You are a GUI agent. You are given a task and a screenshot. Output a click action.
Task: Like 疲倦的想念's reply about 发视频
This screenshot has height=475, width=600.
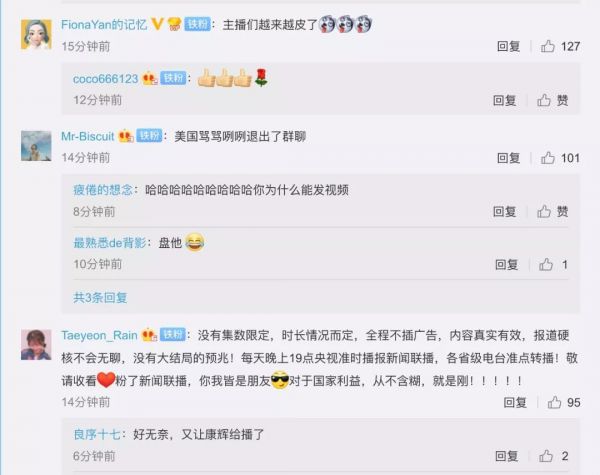[544, 211]
